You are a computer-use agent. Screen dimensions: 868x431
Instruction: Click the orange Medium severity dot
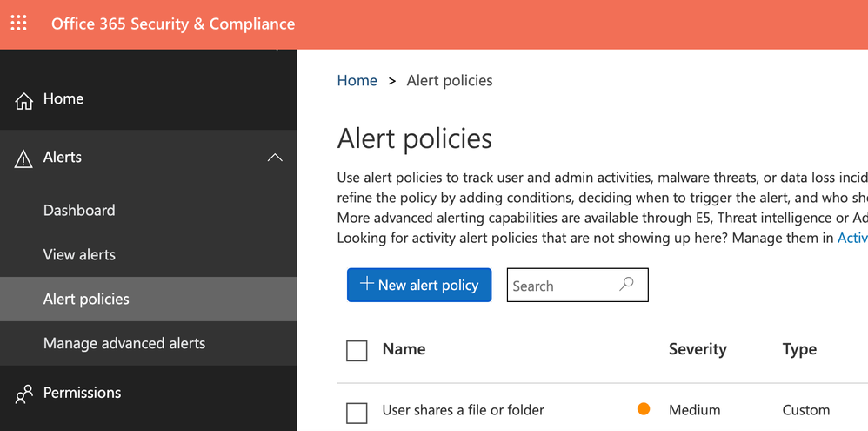644,409
